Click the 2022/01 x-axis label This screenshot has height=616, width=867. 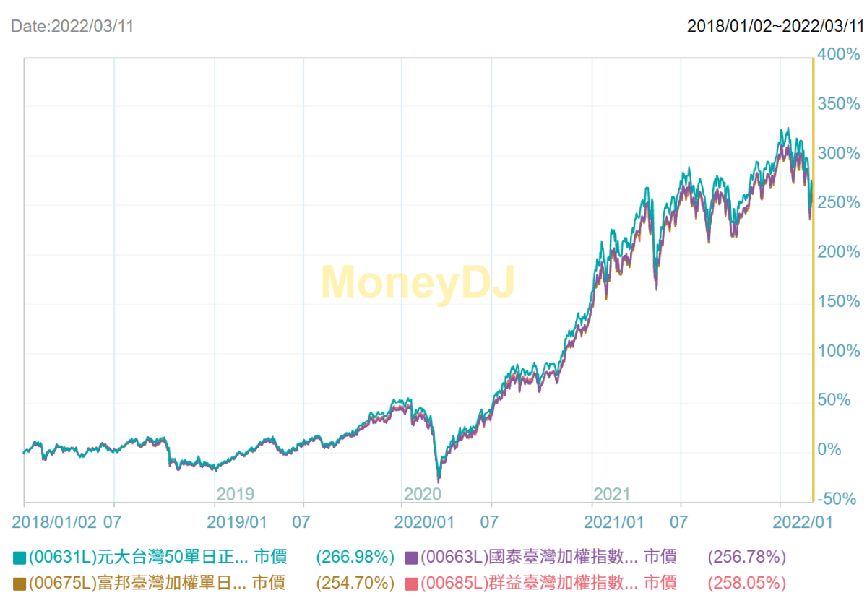[x=803, y=521]
